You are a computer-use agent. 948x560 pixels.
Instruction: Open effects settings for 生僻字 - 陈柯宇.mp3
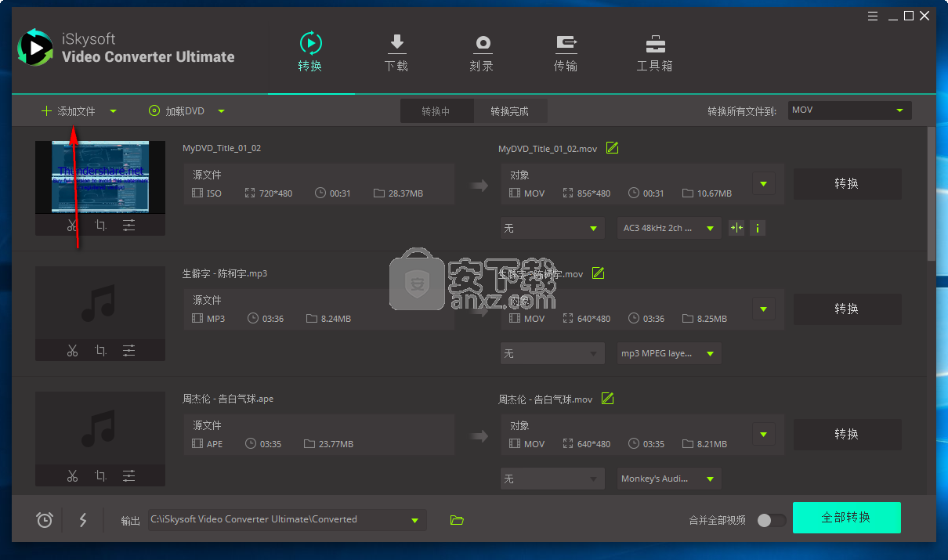128,351
